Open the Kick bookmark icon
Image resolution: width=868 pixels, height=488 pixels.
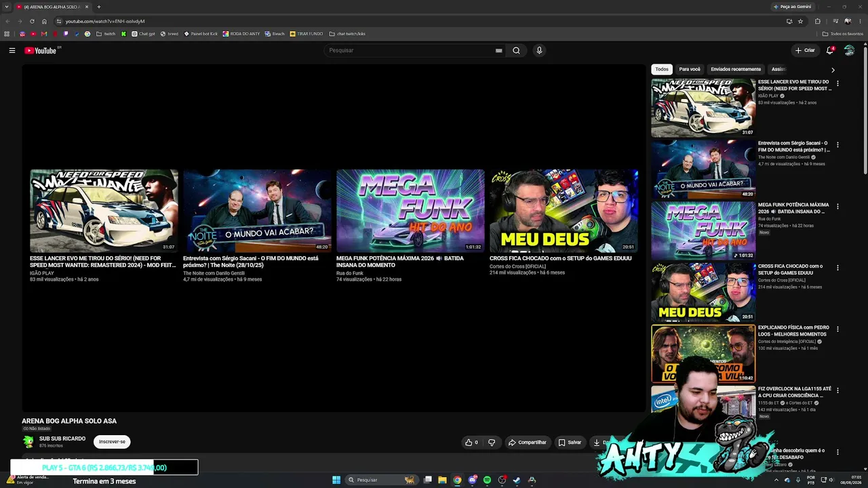click(123, 34)
